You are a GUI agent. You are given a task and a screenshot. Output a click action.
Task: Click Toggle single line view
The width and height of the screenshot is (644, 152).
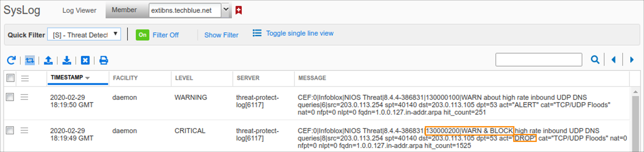point(299,33)
